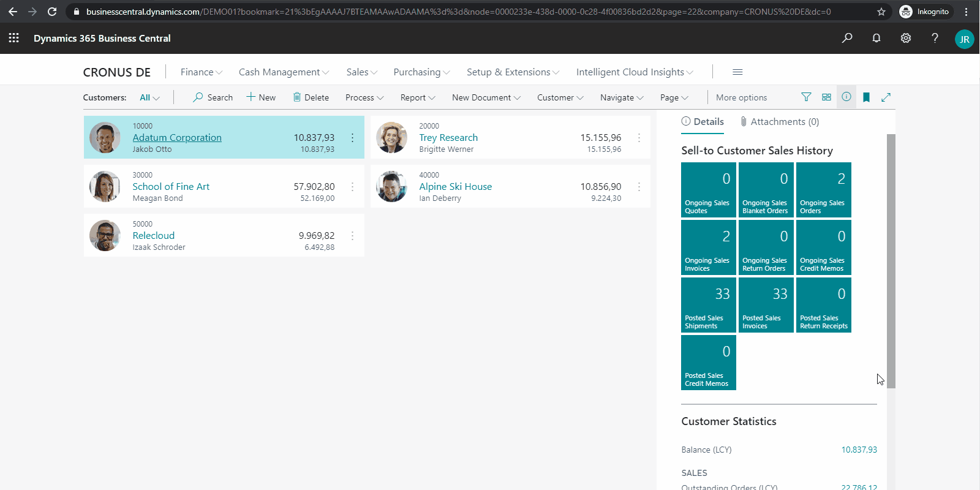The width and height of the screenshot is (980, 490).
Task: Open the help question mark
Action: pyautogui.click(x=935, y=38)
